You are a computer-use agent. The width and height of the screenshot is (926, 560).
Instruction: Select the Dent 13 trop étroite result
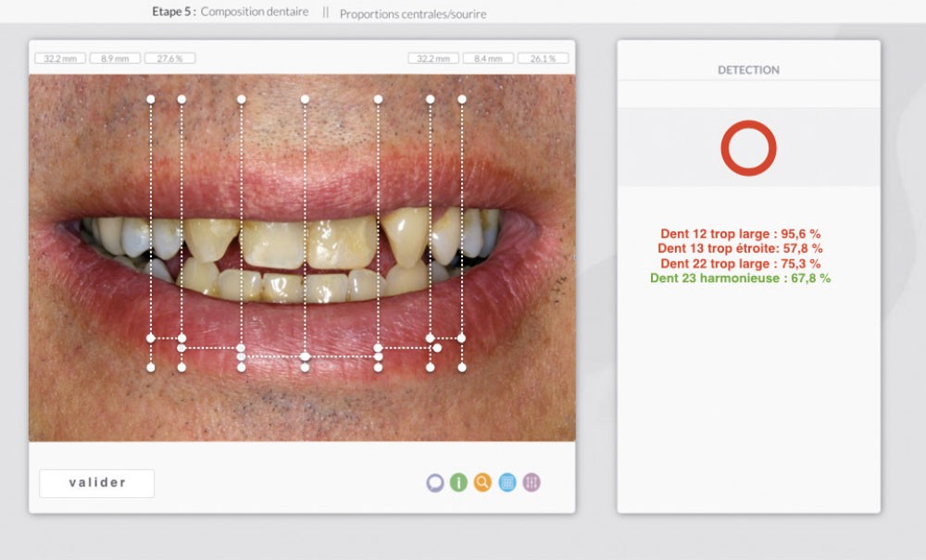(740, 249)
